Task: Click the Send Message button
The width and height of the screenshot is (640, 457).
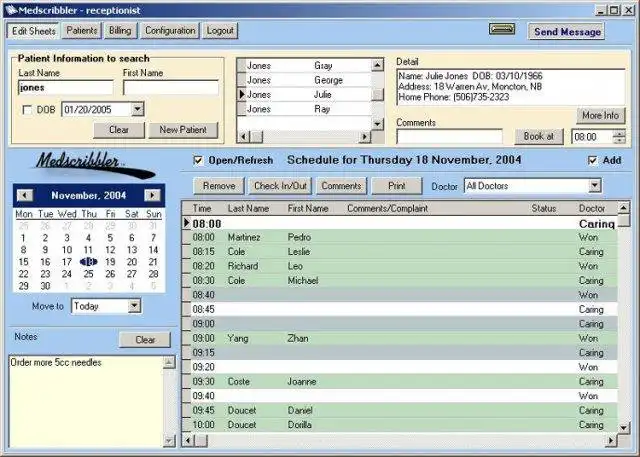Action: [567, 31]
